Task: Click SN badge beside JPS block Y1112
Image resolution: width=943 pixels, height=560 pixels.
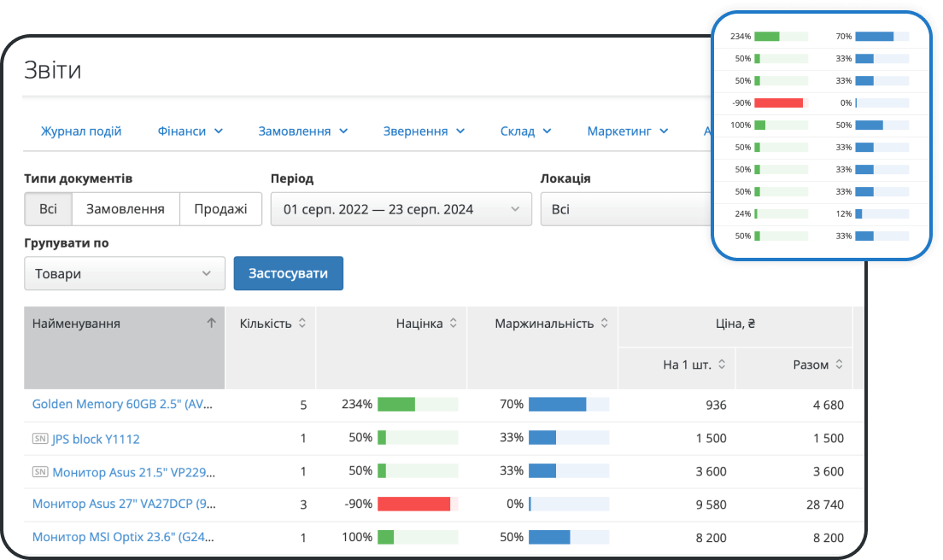Action: 39,439
